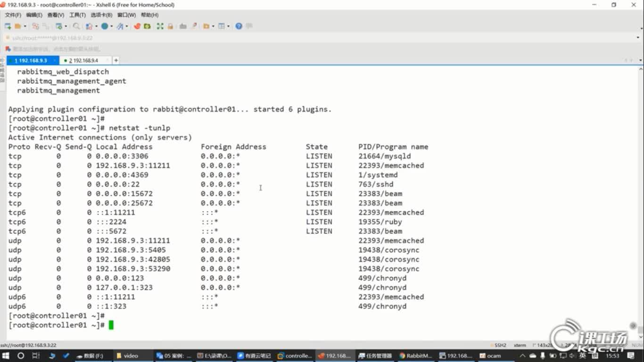Screen dimensions: 644x362
Task: Switch to the 192.168.9.3 session tab
Action: (33, 60)
